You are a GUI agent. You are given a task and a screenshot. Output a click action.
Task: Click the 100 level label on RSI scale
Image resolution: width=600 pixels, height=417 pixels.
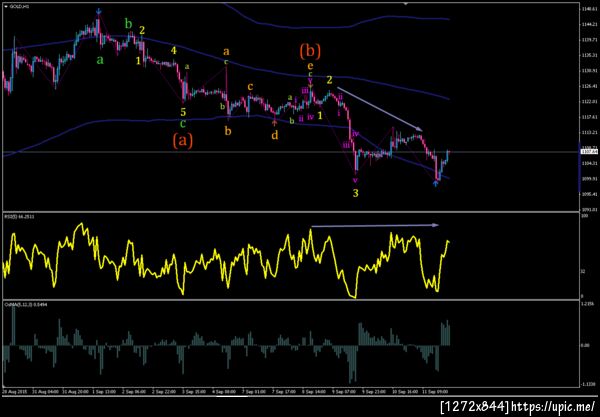point(584,217)
